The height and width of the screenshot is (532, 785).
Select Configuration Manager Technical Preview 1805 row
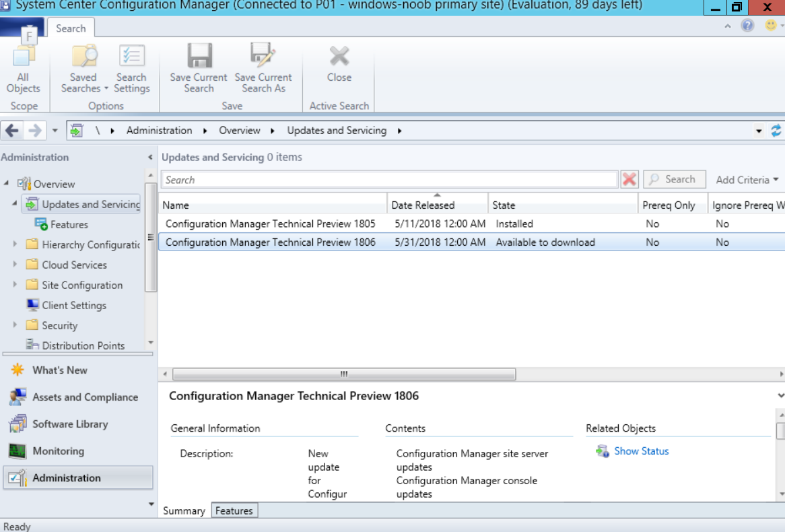coord(471,224)
